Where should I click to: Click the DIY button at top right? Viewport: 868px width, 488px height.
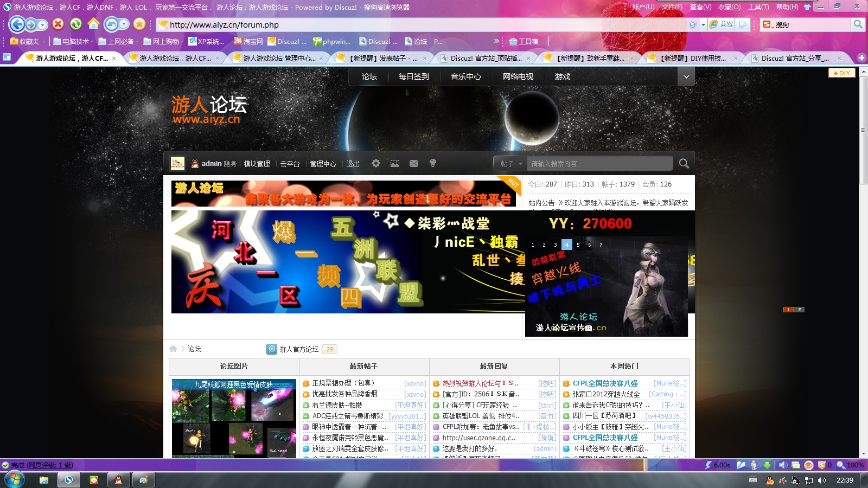pyautogui.click(x=842, y=73)
